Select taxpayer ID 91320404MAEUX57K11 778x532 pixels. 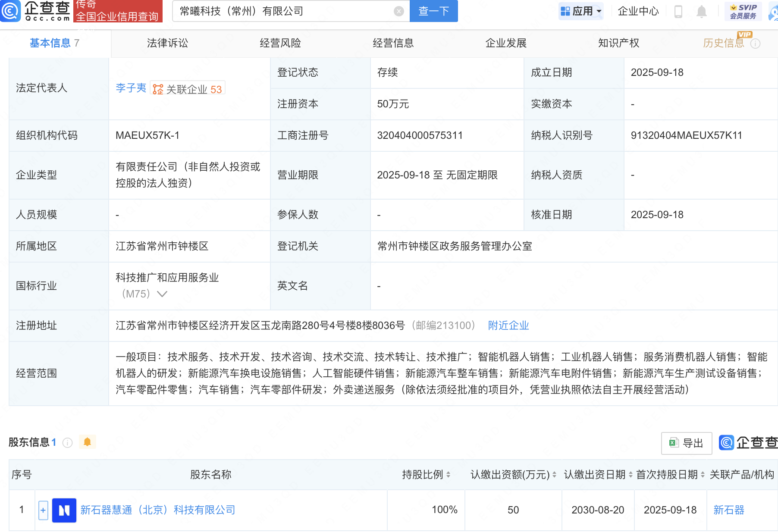(x=687, y=135)
